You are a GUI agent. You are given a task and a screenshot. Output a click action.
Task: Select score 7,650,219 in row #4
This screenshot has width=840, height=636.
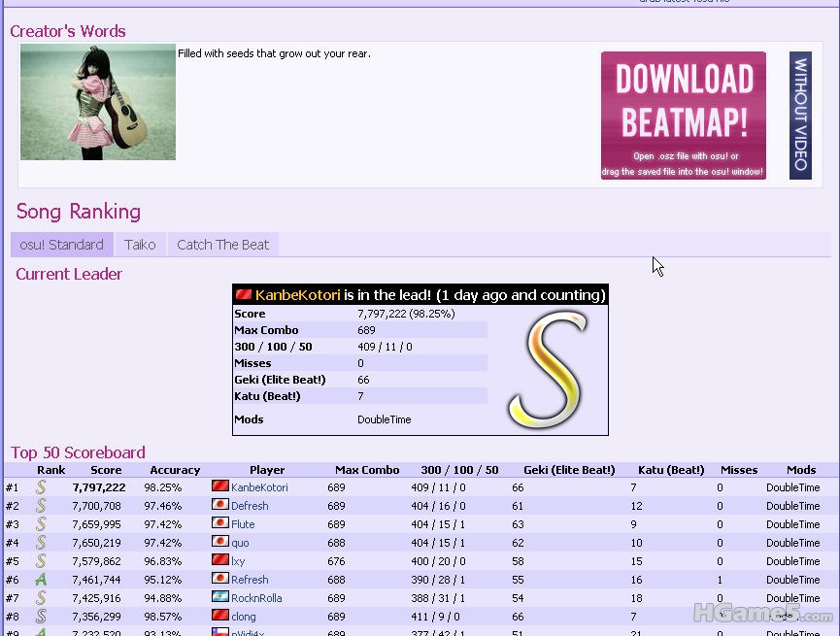click(x=96, y=543)
